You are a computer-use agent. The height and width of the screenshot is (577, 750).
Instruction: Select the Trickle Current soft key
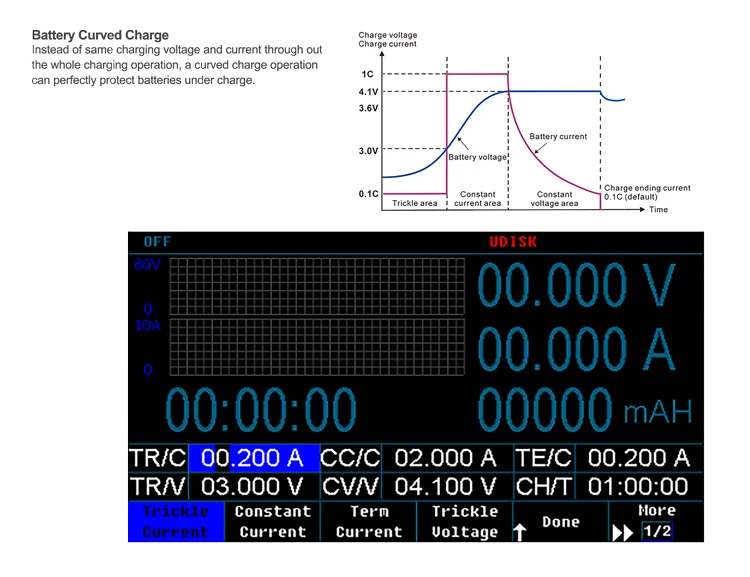(x=176, y=521)
